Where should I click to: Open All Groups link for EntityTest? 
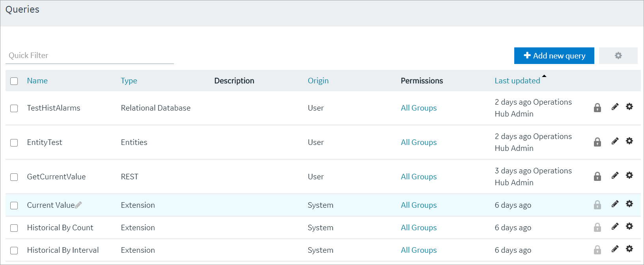click(x=419, y=142)
